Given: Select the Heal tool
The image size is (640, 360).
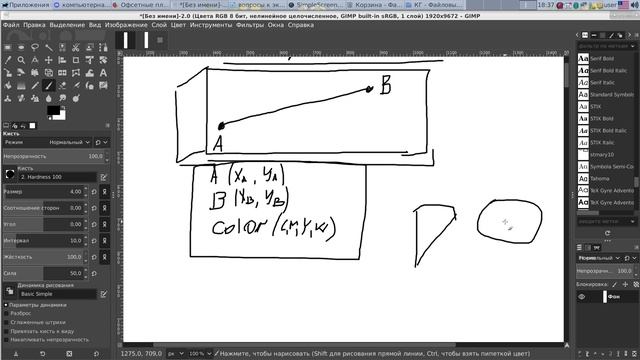Looking at the screenshot, I should click(x=21, y=98).
